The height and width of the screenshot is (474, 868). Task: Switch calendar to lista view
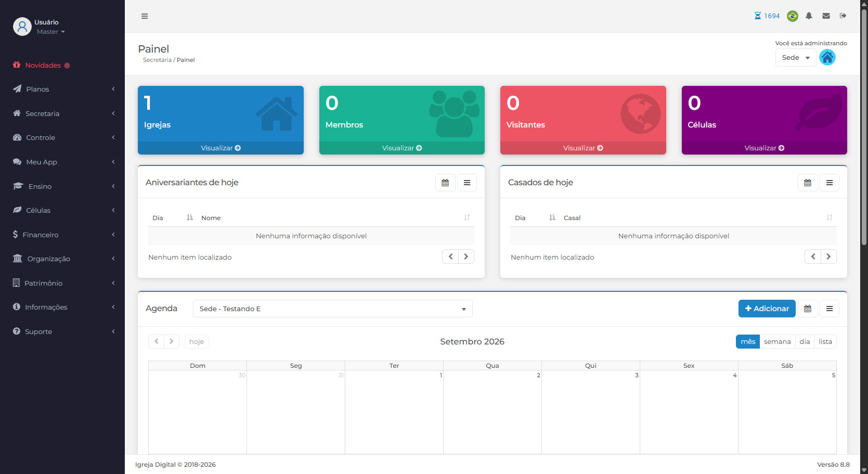(x=825, y=341)
